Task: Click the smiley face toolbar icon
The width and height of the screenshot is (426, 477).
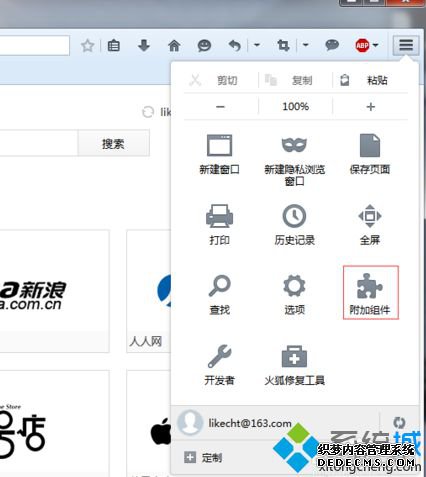Action: click(204, 45)
